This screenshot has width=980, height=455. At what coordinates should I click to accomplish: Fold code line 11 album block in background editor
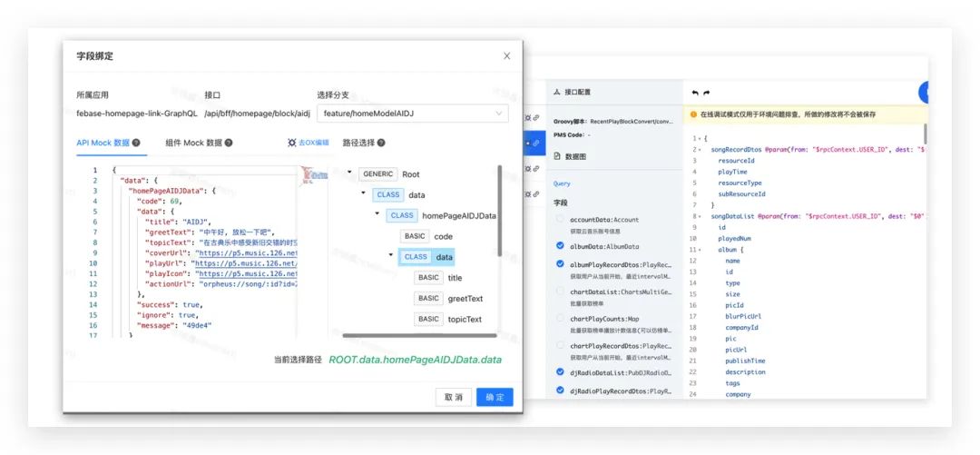[700, 250]
